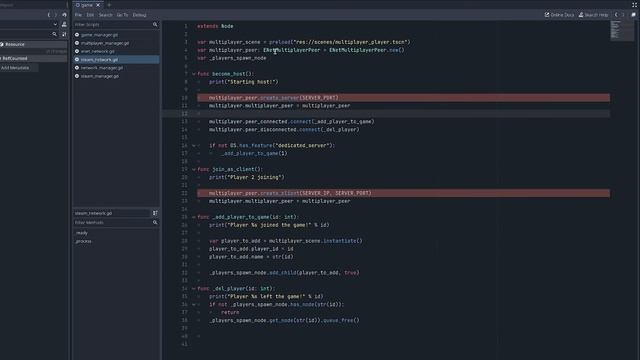Click the Search Help button
Screen dimensions: 640x360
pos(593,15)
